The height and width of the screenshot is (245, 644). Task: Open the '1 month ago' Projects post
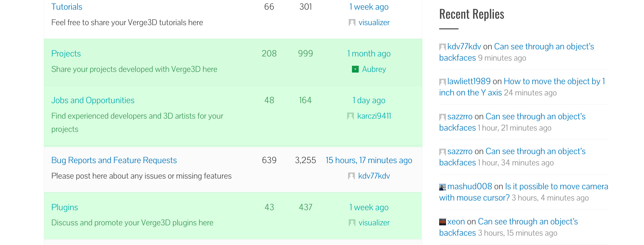[369, 54]
